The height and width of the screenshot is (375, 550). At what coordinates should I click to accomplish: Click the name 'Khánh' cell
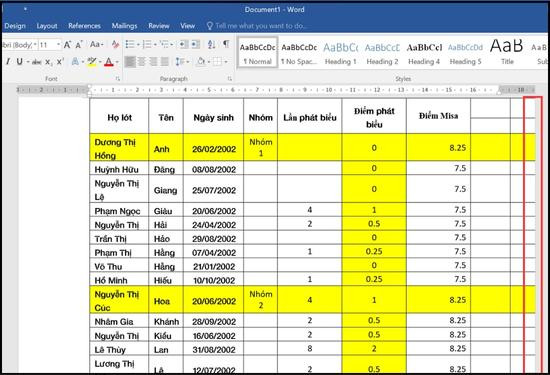coord(166,321)
